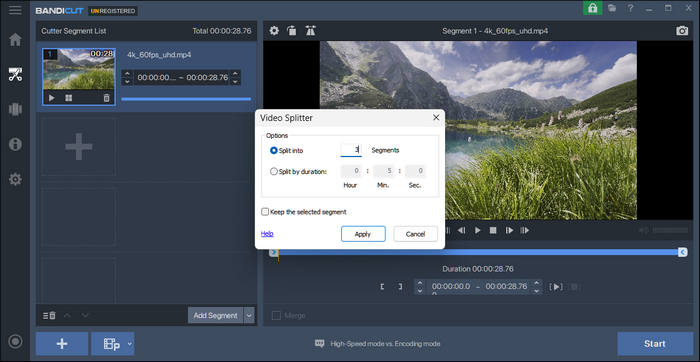
Task: Play the video preview
Action: point(478,230)
